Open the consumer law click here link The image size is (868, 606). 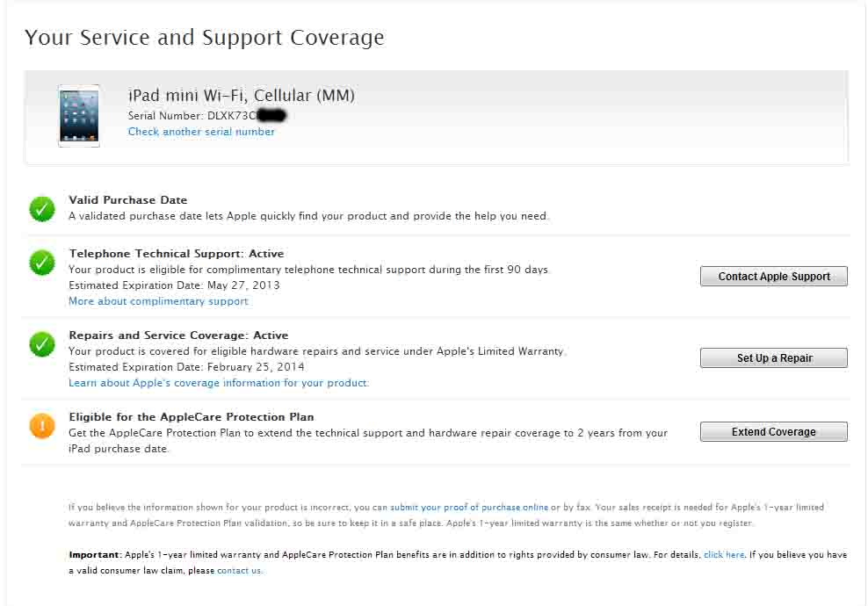pyautogui.click(x=724, y=555)
